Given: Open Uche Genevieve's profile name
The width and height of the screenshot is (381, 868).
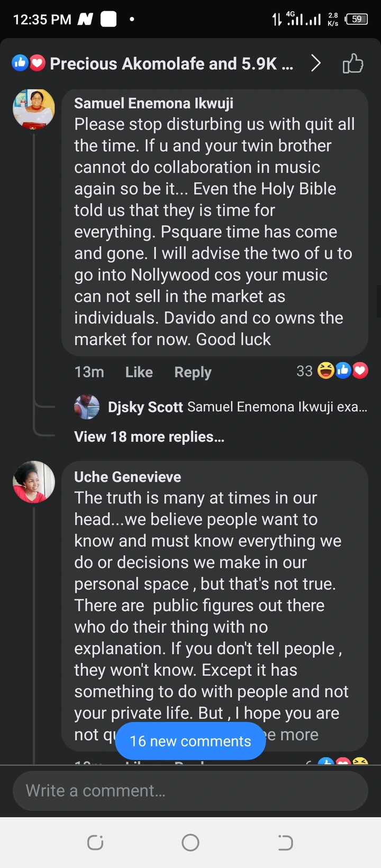Looking at the screenshot, I should coord(128,477).
